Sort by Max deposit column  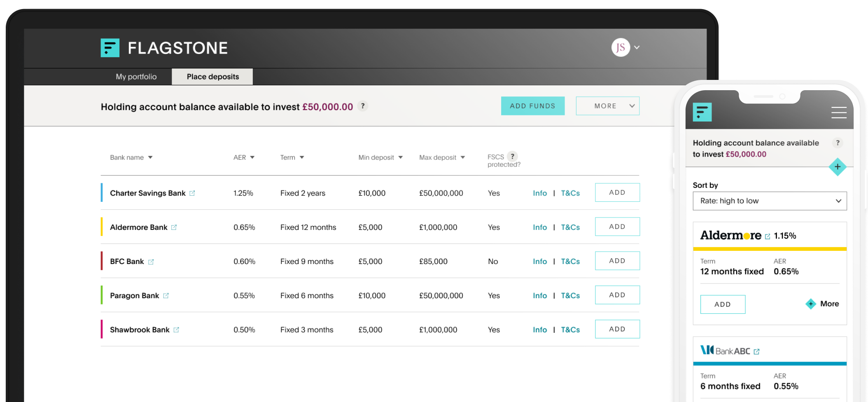point(442,157)
